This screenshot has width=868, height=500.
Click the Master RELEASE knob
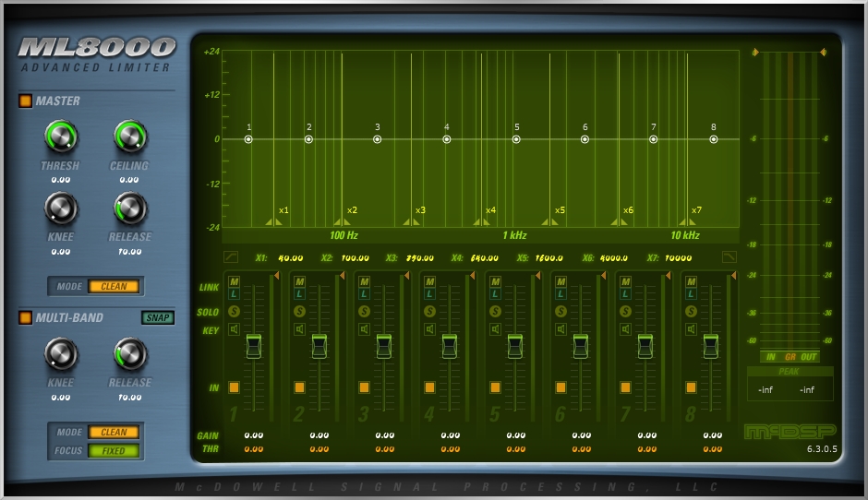[x=130, y=208]
